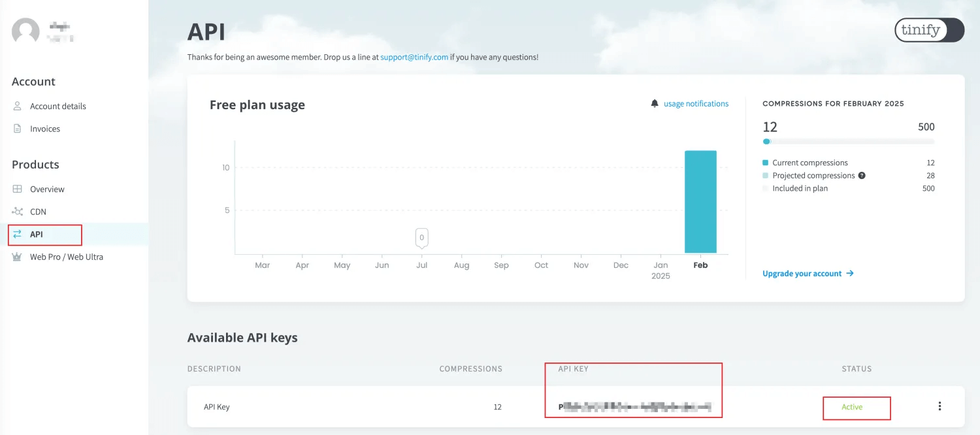Open the Invoices page

(x=45, y=129)
